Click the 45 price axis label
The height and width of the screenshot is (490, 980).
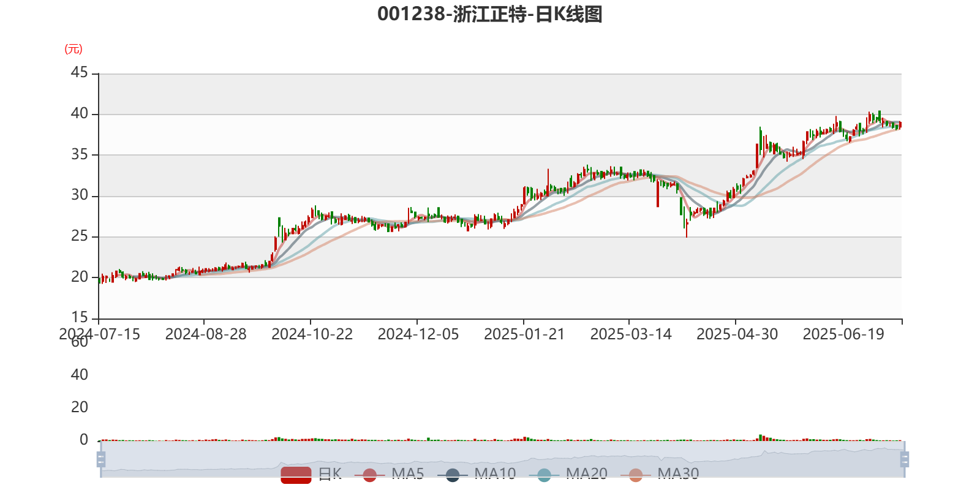[x=80, y=73]
